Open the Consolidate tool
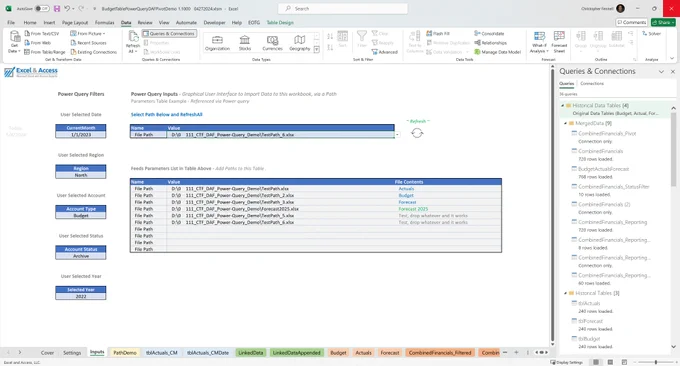680x366 pixels. coord(489,33)
